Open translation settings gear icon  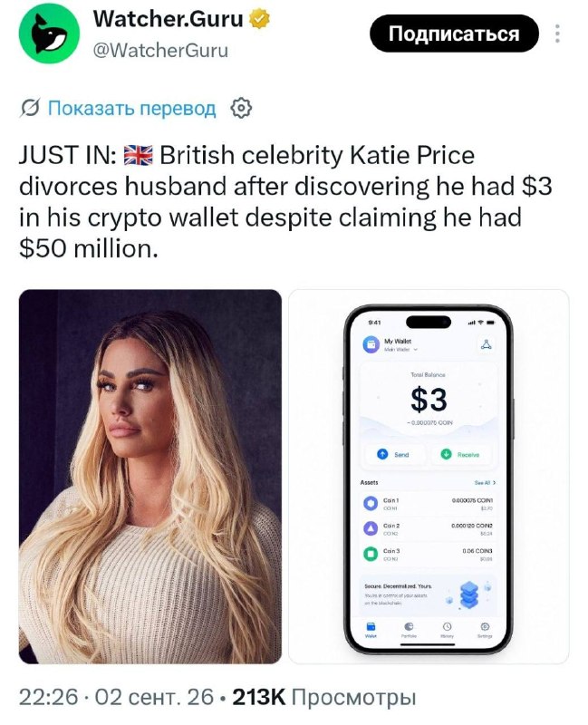click(241, 108)
